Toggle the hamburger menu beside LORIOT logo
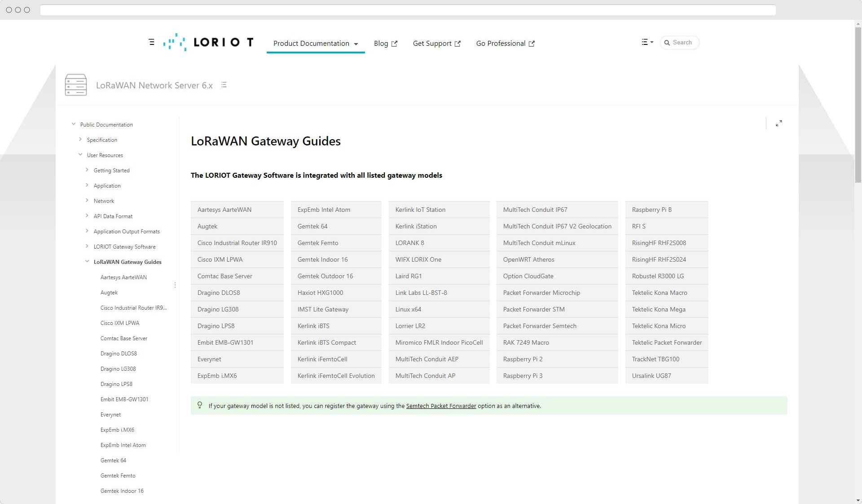The height and width of the screenshot is (504, 862). 151,42
